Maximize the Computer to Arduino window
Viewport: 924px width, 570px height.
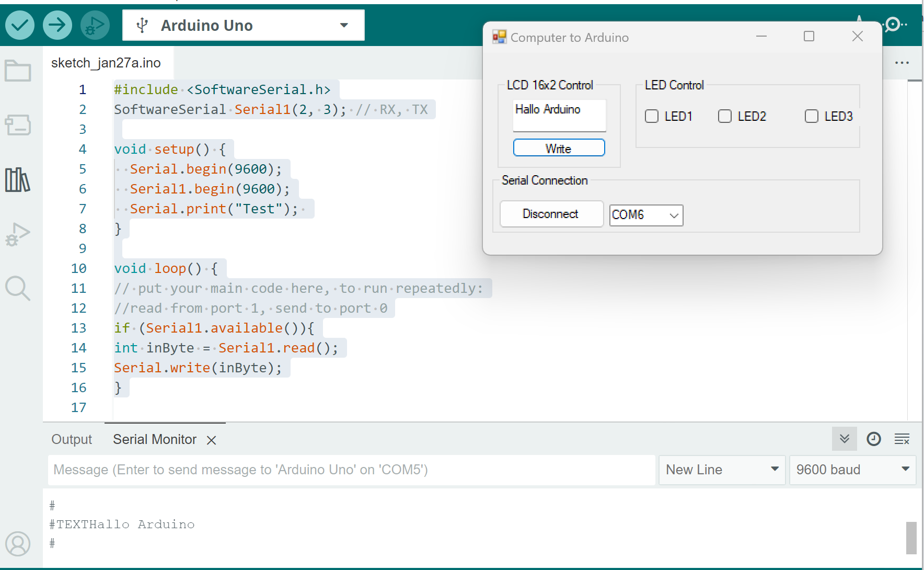pyautogui.click(x=809, y=36)
